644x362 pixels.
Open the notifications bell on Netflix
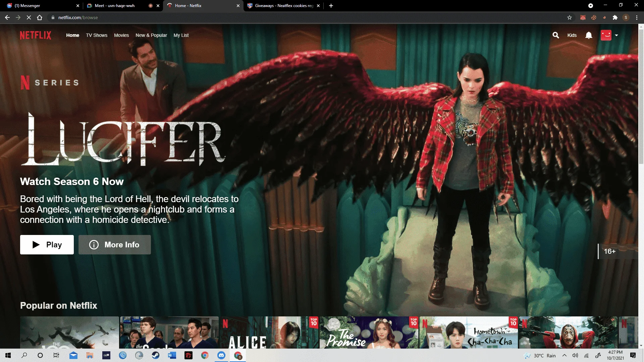[589, 35]
